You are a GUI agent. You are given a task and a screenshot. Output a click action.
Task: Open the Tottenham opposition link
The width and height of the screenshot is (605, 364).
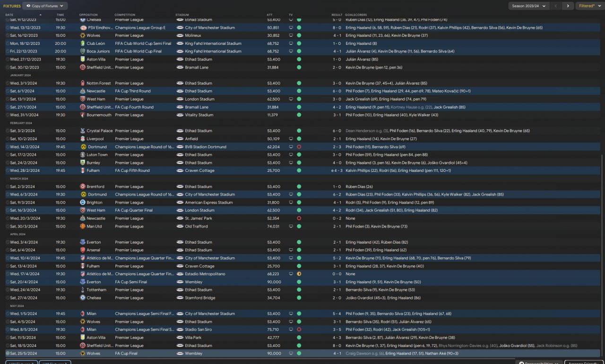(x=96, y=290)
